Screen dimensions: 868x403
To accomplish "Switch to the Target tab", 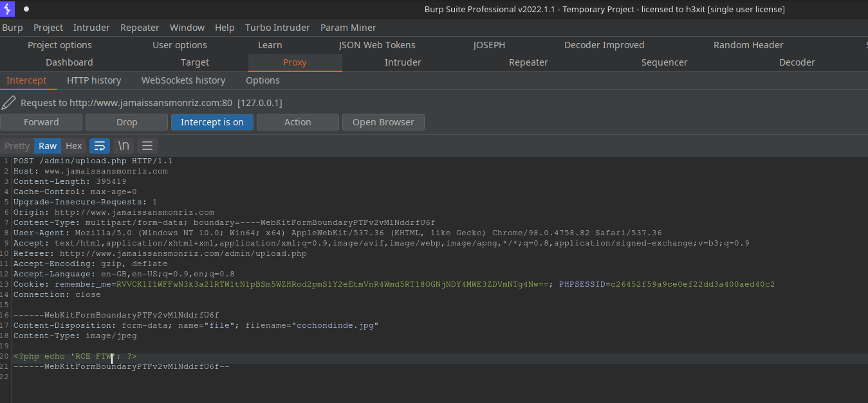I will 195,62.
